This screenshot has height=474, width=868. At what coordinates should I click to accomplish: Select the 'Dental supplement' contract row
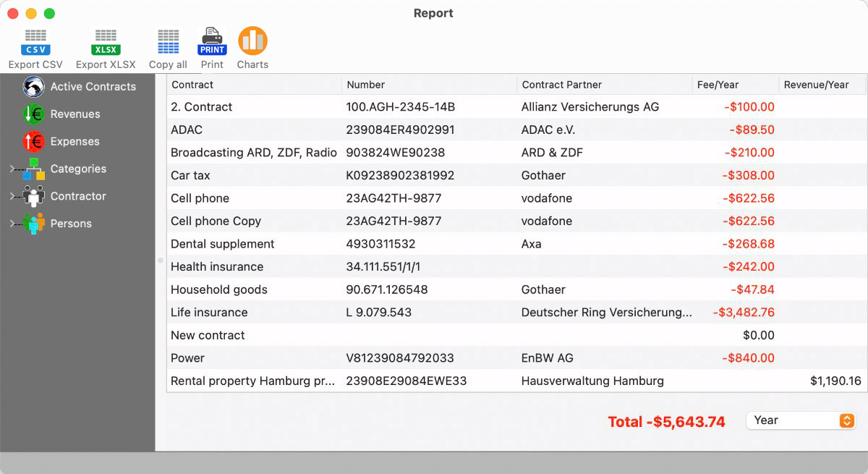516,244
